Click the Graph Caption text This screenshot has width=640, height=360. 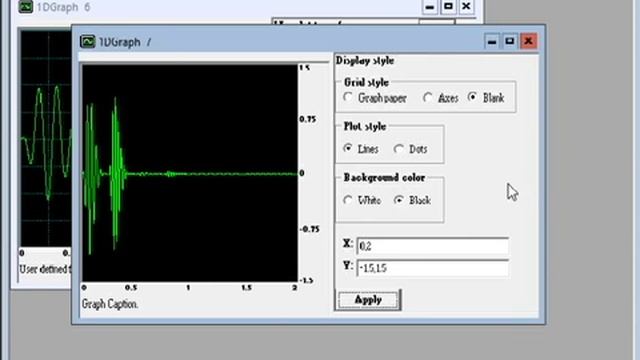point(110,304)
